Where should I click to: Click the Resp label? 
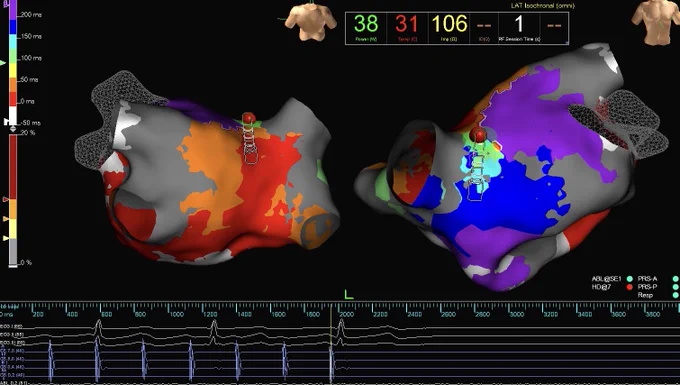click(x=645, y=295)
